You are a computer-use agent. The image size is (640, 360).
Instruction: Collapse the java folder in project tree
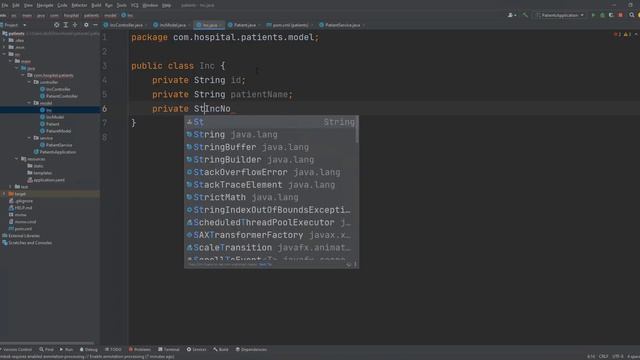17,68
